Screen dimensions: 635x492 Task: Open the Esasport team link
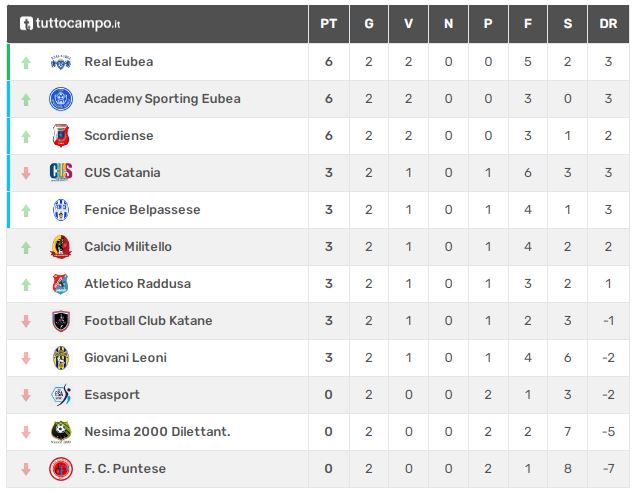112,395
